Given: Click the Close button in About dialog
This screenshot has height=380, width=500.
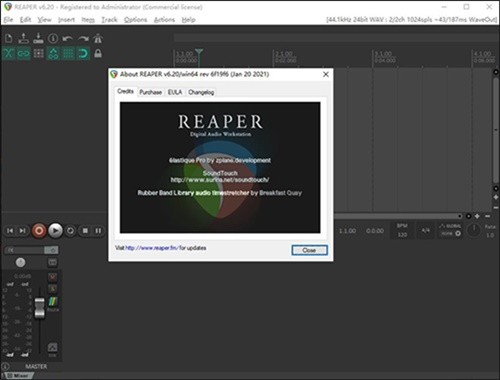Looking at the screenshot, I should pyautogui.click(x=309, y=250).
